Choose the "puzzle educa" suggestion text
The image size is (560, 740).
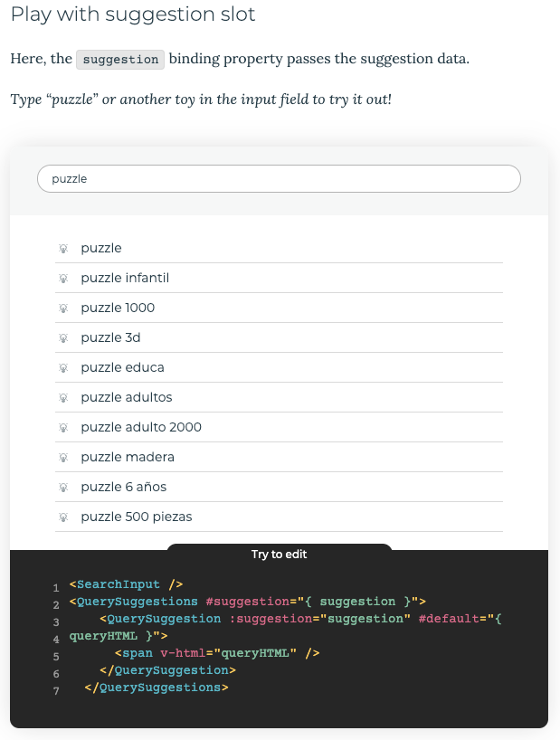(x=123, y=367)
